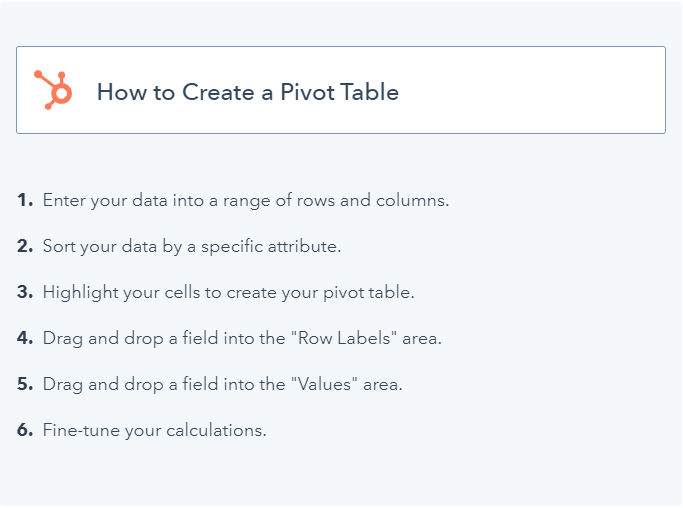Screen dimensions: 683x508
Task: Click the words "Pivot Table" in the heading
Action: point(339,92)
